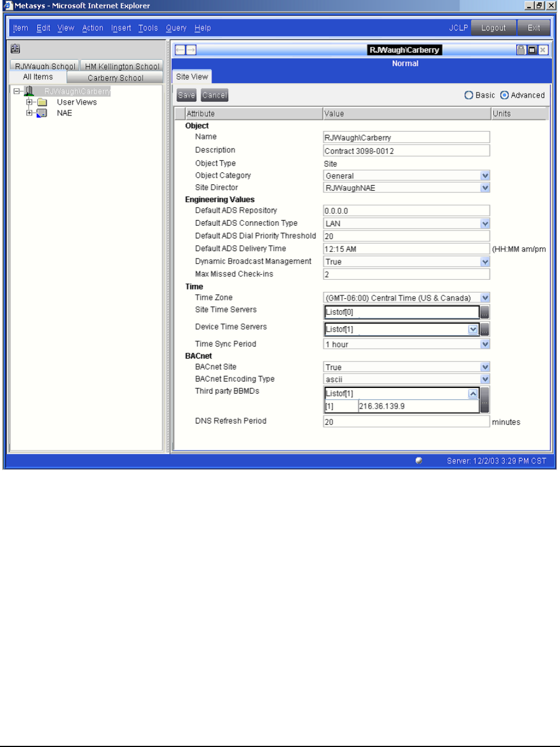Open Default ADS Connection Type dropdown

[x=485, y=224]
